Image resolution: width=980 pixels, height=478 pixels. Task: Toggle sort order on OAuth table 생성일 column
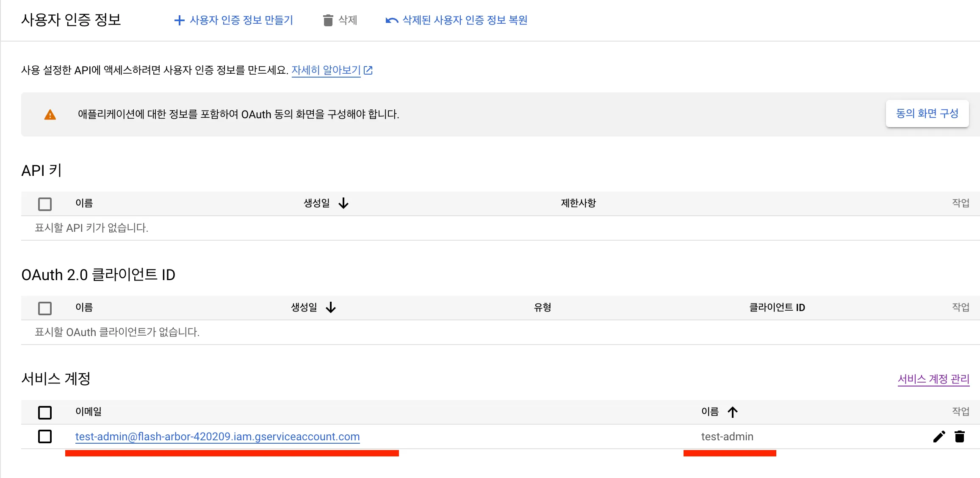click(331, 308)
